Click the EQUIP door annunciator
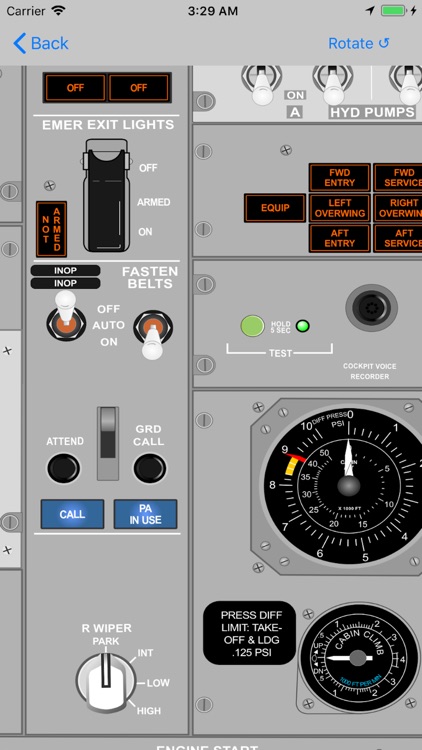Screen dimensions: 422x750 (x=275, y=208)
